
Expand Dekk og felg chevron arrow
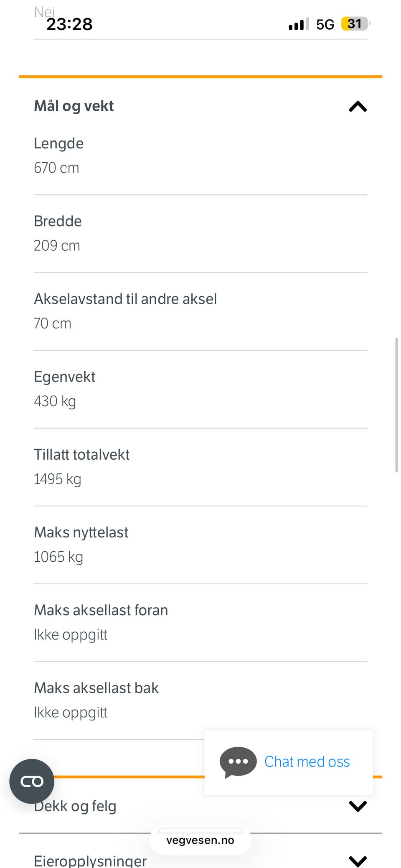[358, 806]
